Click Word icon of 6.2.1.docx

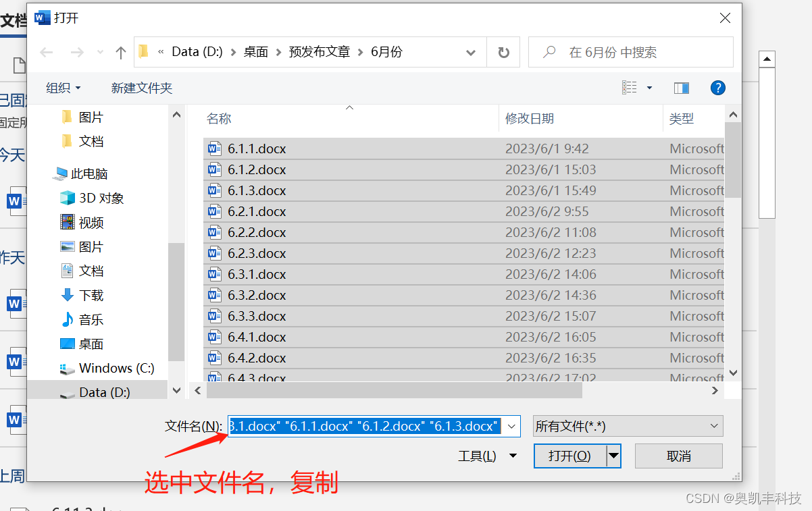[215, 211]
